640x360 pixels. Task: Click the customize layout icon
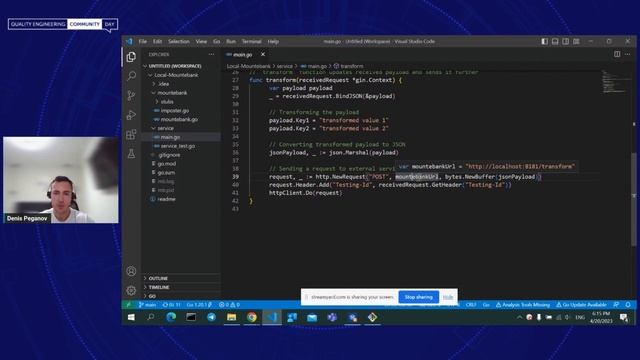pos(576,41)
